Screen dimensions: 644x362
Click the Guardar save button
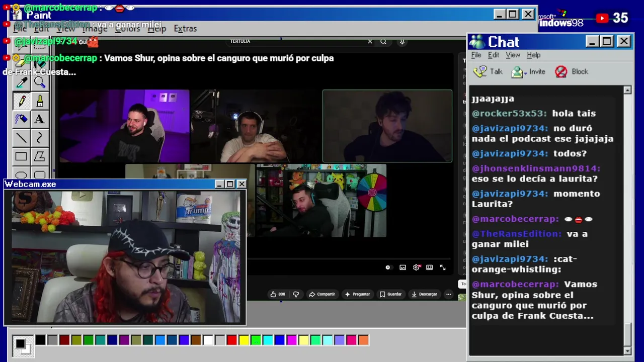pos(391,294)
